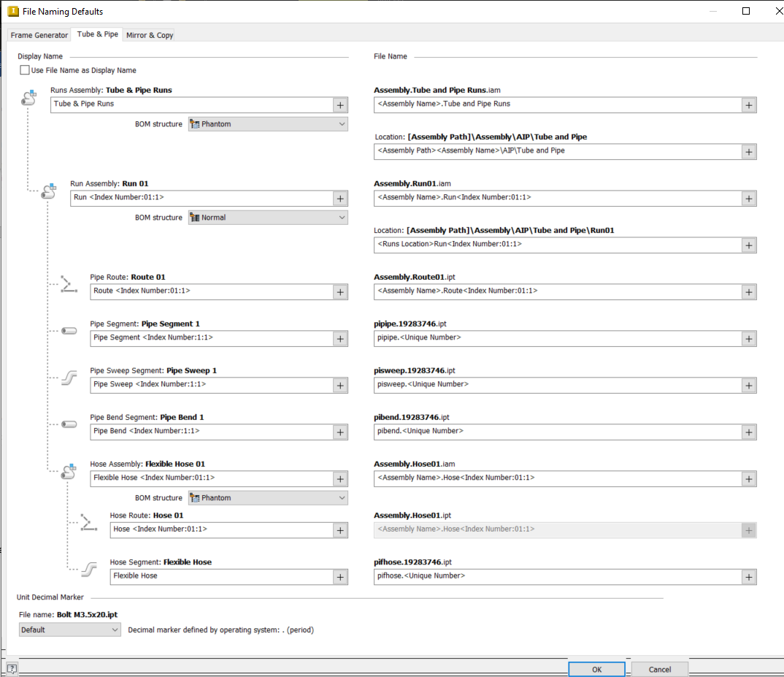Edit the Flexible Hose Index Number field
Viewport: 784px width, 677px height.
212,479
